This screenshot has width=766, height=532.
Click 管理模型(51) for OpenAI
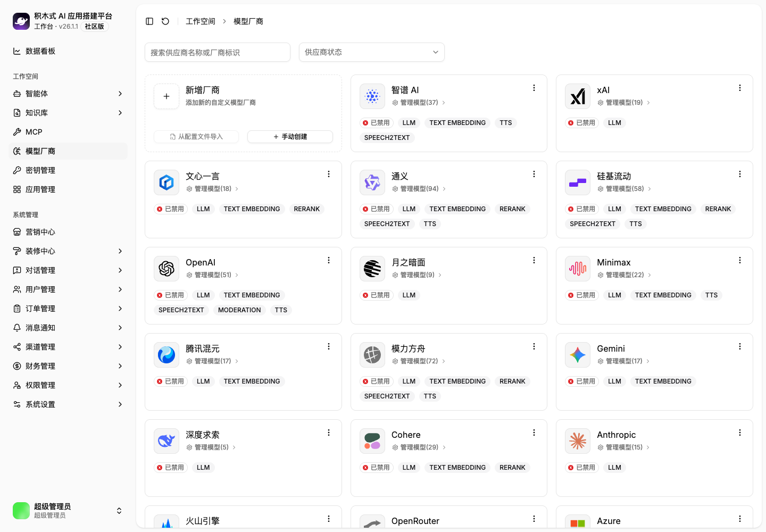[213, 275]
